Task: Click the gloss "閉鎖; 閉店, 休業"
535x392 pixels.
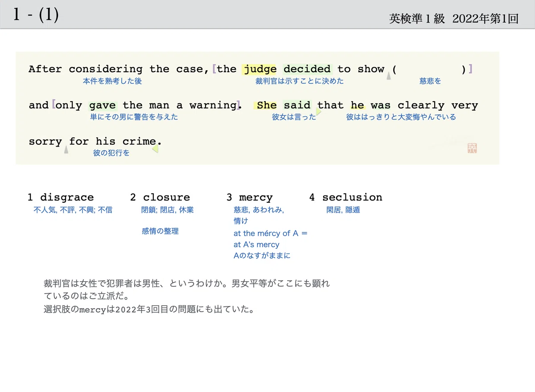Action: click(x=168, y=210)
